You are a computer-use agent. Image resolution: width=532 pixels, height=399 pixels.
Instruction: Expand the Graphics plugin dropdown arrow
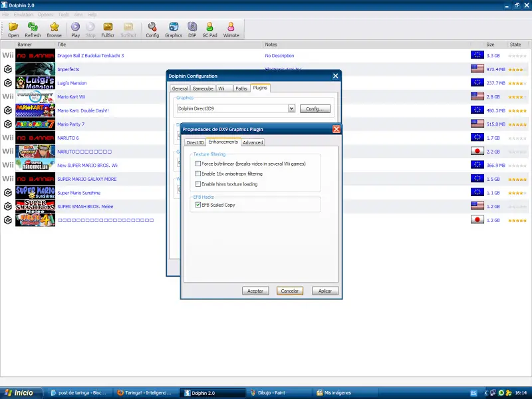point(291,108)
